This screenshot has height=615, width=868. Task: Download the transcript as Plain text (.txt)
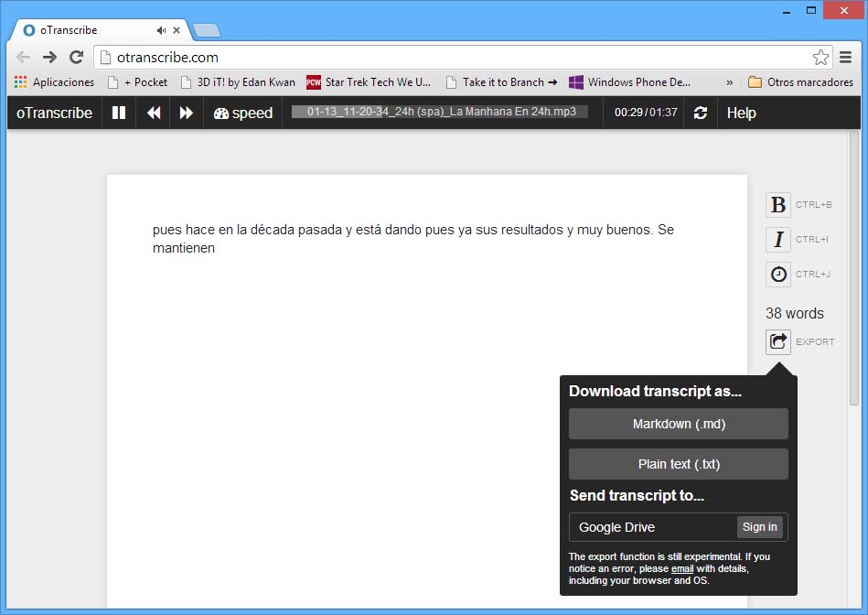pyautogui.click(x=679, y=464)
